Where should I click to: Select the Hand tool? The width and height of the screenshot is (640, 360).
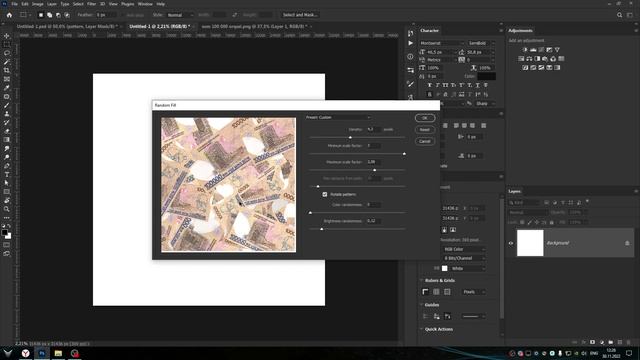pos(7,200)
